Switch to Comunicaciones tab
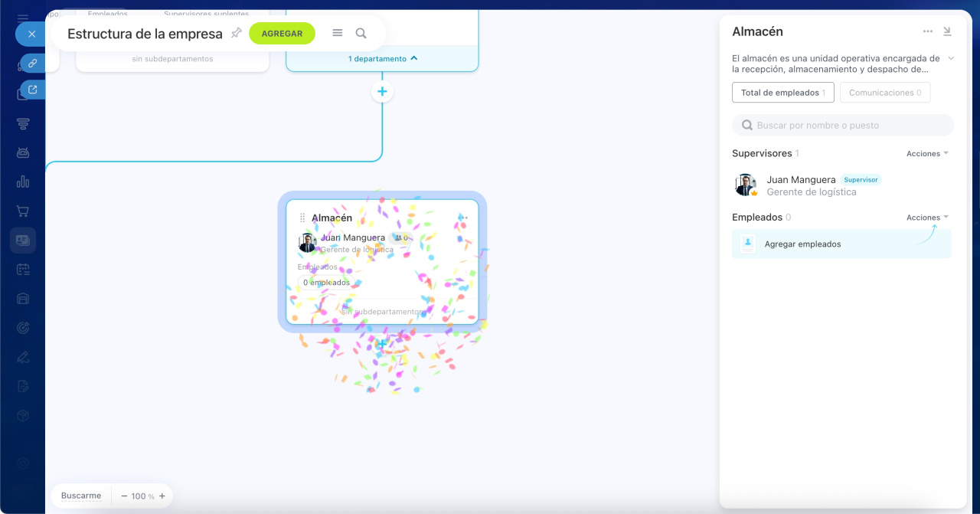 click(x=884, y=93)
